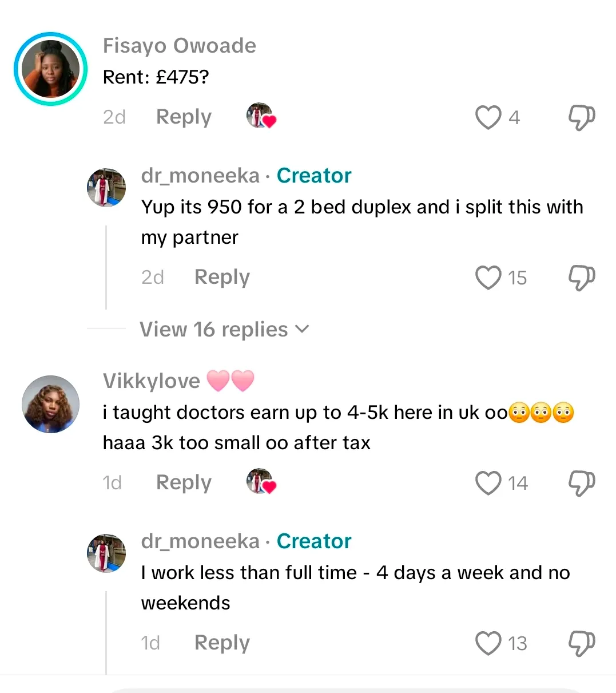The image size is (616, 693).
Task: Dislike the creator's 4 days a week reply
Action: click(x=581, y=643)
